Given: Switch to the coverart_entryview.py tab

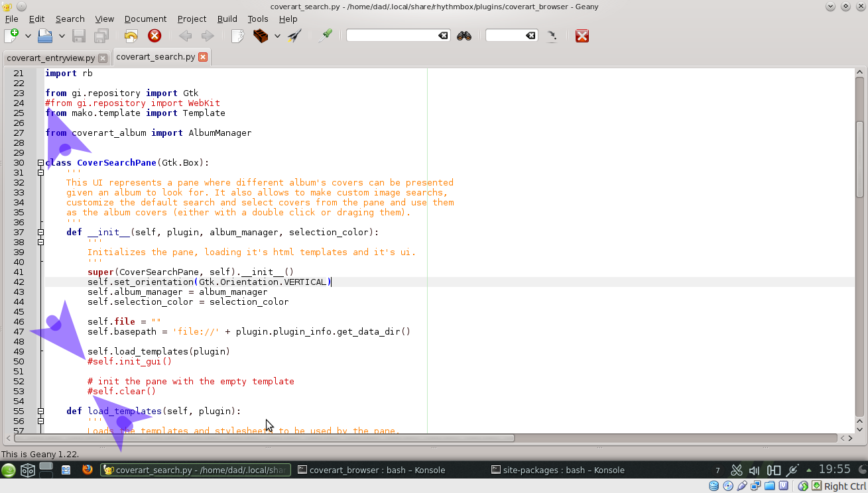Looking at the screenshot, I should [51, 58].
